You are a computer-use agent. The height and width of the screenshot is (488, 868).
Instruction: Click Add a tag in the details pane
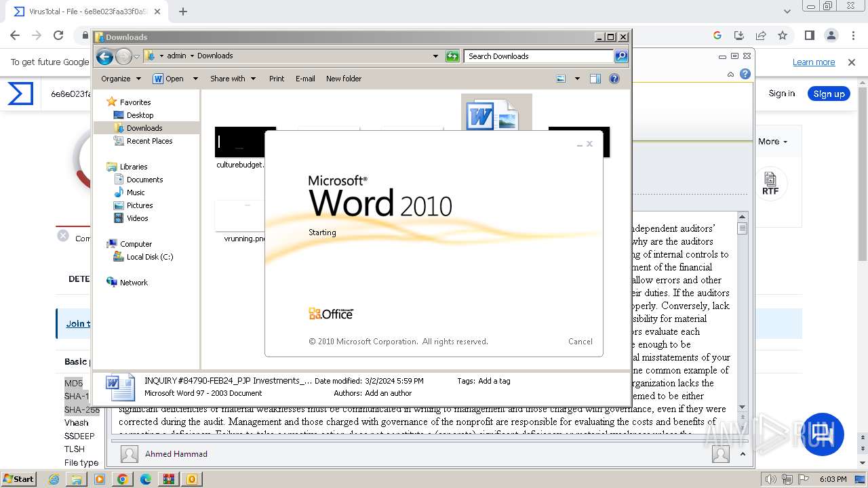pyautogui.click(x=494, y=381)
